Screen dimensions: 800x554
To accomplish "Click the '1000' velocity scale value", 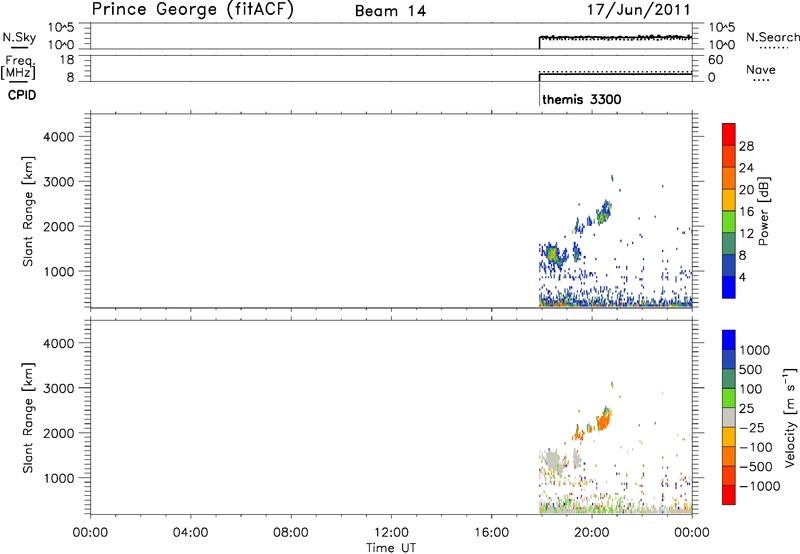I will [755, 350].
